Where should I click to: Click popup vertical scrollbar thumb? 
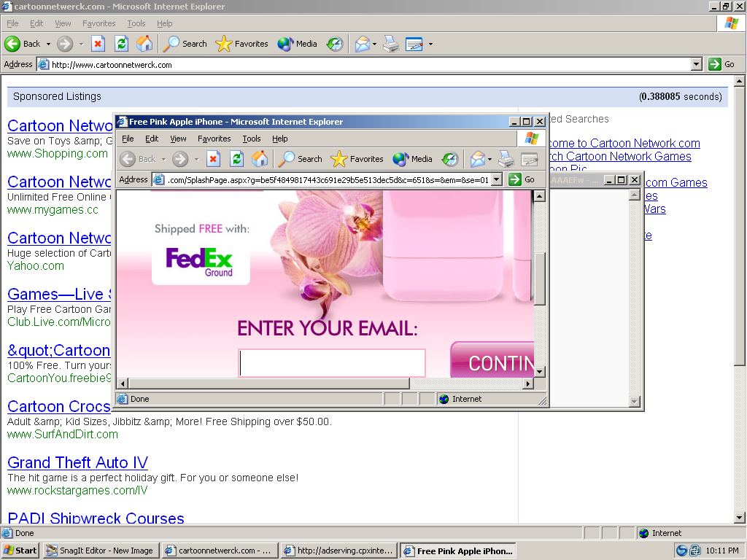[539, 278]
